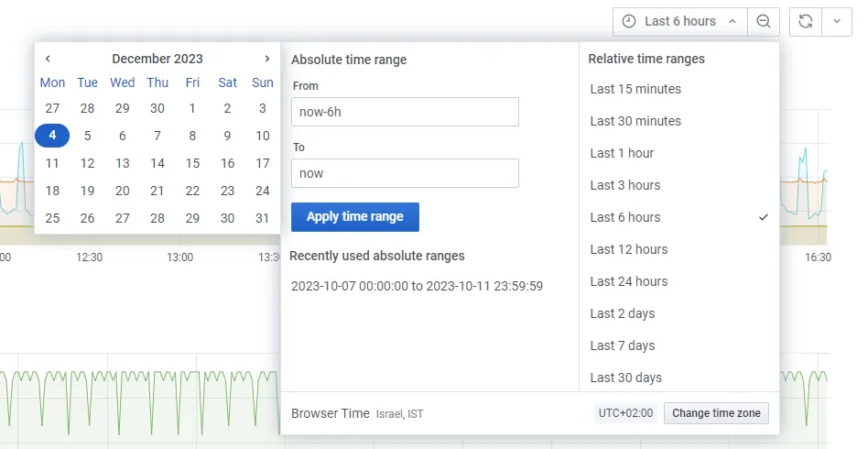Collapse the Last 6 hours time picker

(x=679, y=22)
